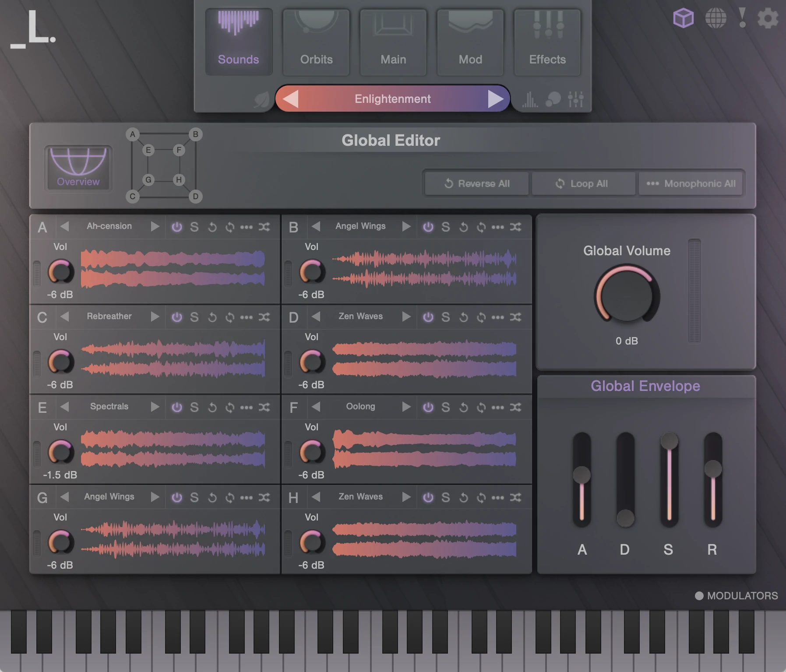Disable layer C Rebreather power button
786x672 pixels.
tap(177, 317)
